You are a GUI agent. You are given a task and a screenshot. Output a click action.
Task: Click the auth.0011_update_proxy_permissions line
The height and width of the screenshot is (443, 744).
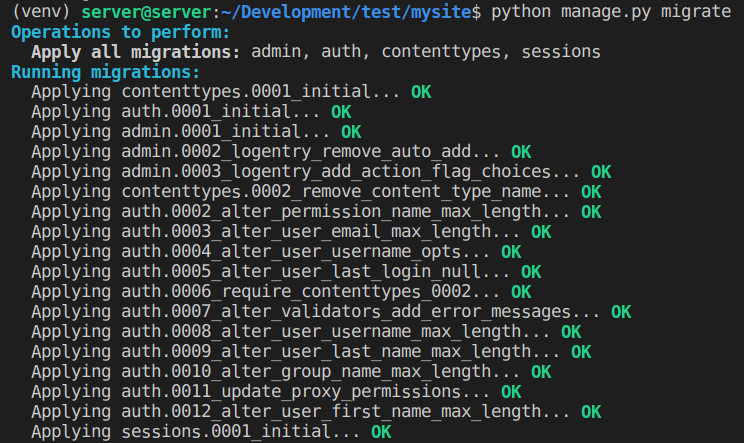pyautogui.click(x=276, y=391)
